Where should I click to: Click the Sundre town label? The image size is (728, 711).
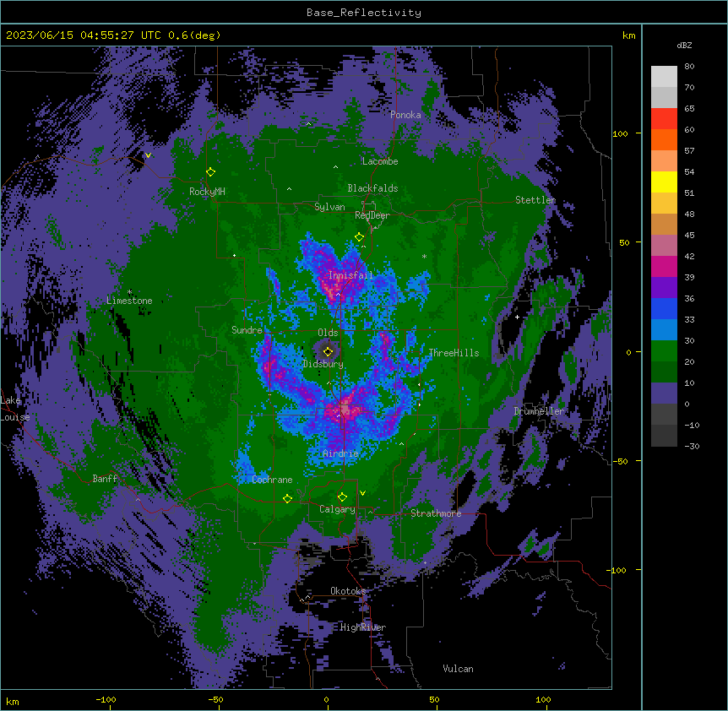pyautogui.click(x=247, y=330)
